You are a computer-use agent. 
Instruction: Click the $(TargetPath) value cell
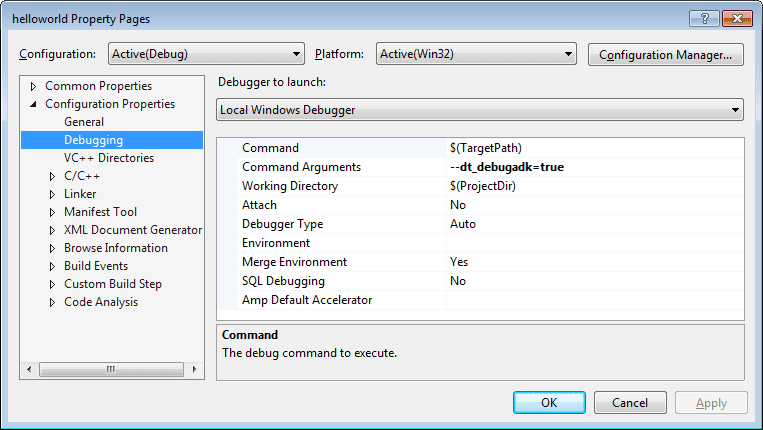pos(595,148)
